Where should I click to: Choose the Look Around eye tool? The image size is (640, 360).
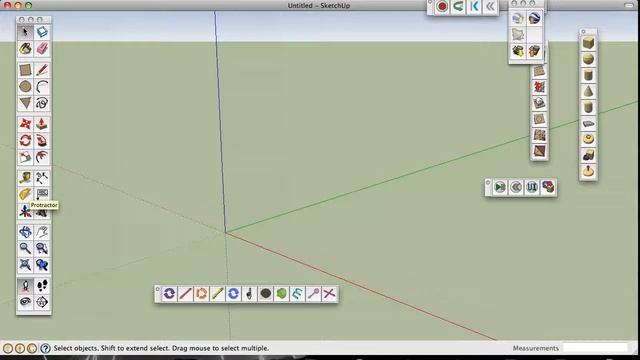click(x=25, y=302)
